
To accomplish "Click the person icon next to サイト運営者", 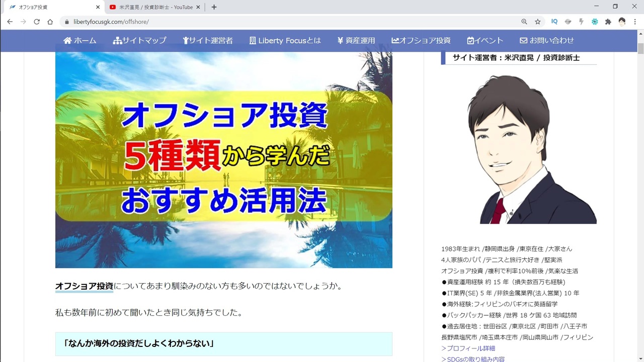I will [x=186, y=40].
